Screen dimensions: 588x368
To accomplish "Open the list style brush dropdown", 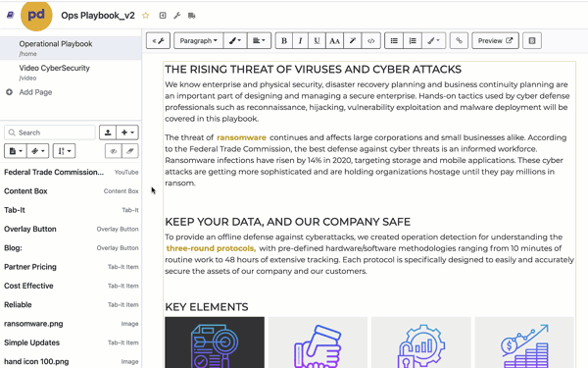I will coord(433,40).
